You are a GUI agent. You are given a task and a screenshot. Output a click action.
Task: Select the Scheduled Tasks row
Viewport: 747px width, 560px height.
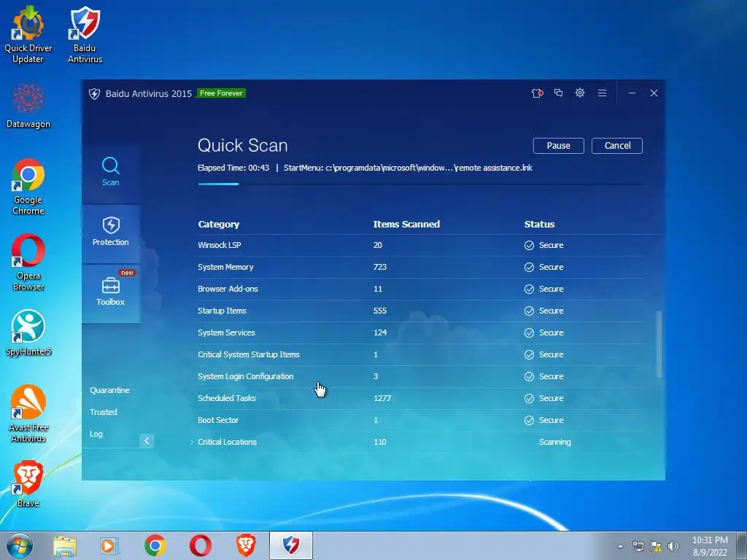tap(420, 399)
